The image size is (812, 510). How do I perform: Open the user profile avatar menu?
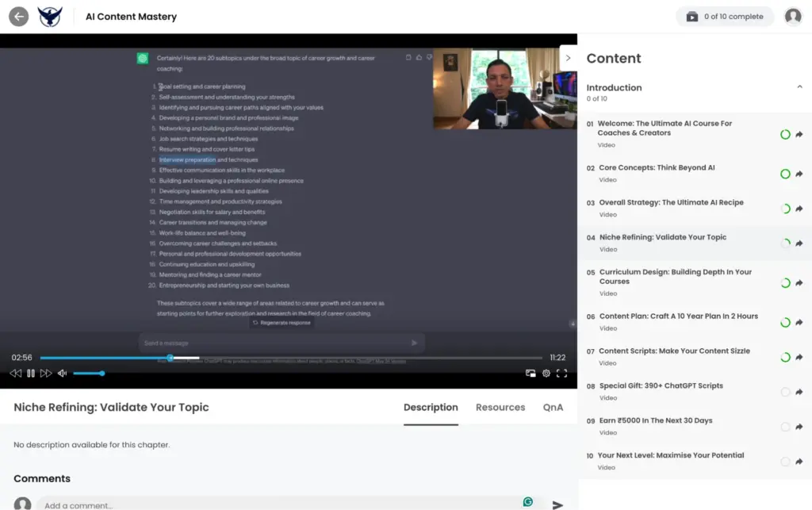pos(793,17)
